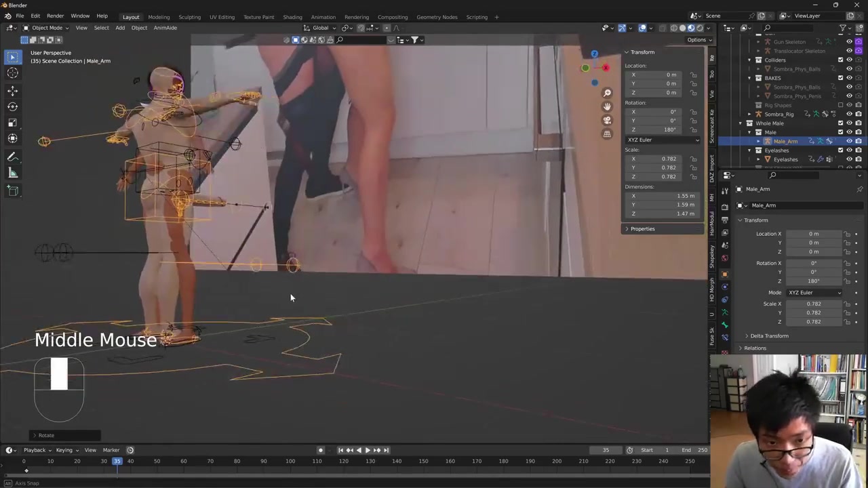Select the Rotate tool
Image resolution: width=868 pixels, height=488 pixels.
pyautogui.click(x=12, y=106)
